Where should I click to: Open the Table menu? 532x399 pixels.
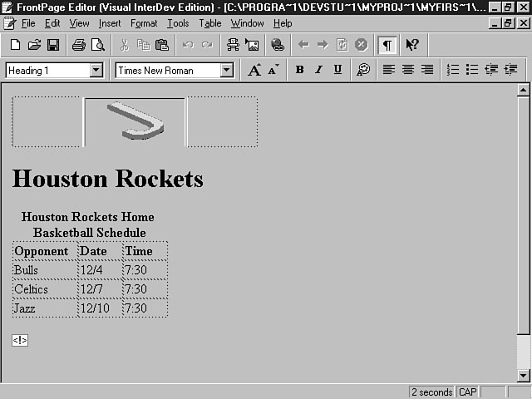(209, 23)
